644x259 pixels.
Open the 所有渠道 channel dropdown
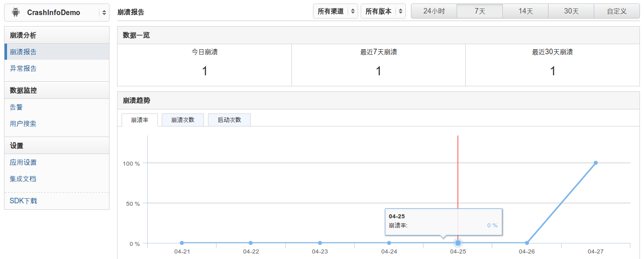(x=336, y=11)
